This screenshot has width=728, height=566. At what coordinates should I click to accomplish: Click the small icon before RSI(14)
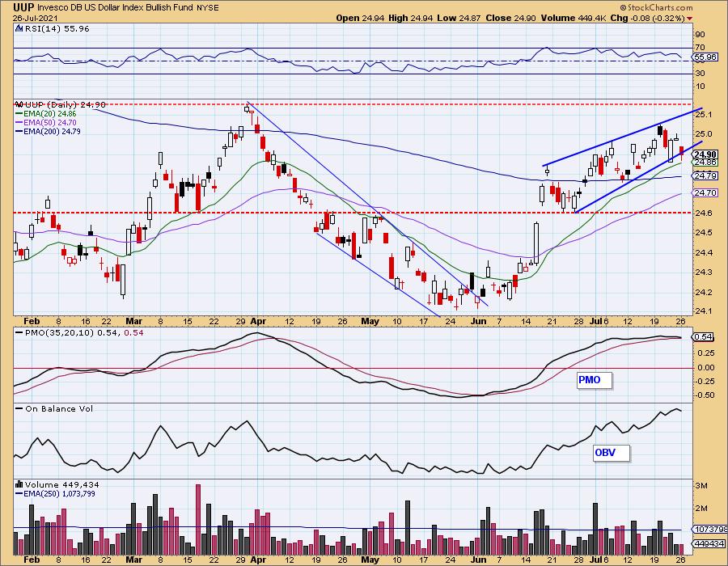tap(19, 29)
